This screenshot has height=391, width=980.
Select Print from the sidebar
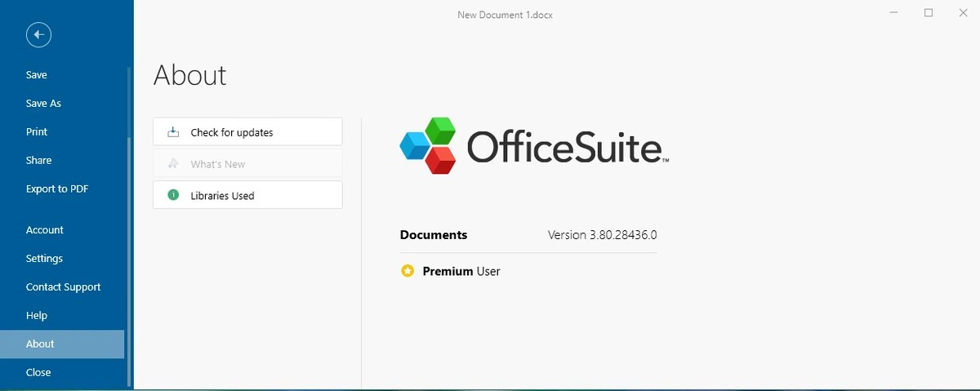click(x=62, y=131)
